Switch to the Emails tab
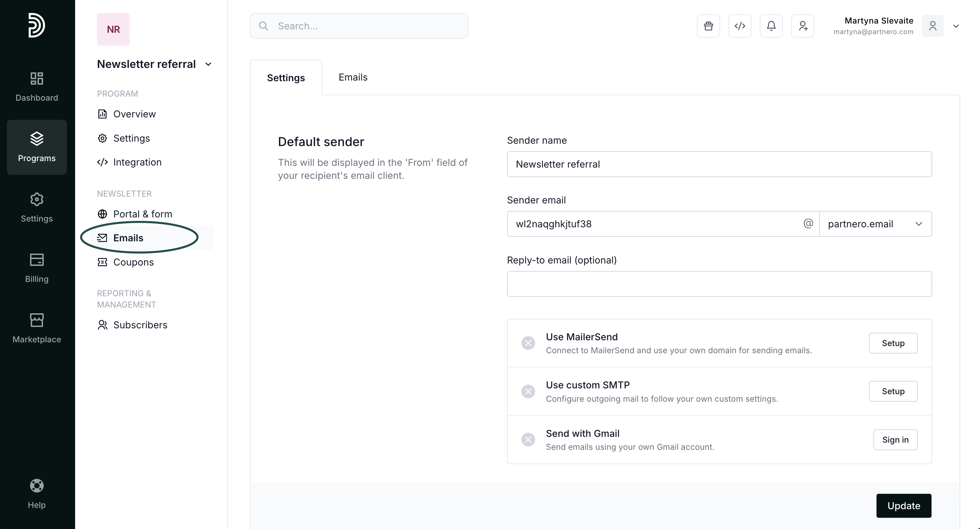980x529 pixels. click(353, 77)
